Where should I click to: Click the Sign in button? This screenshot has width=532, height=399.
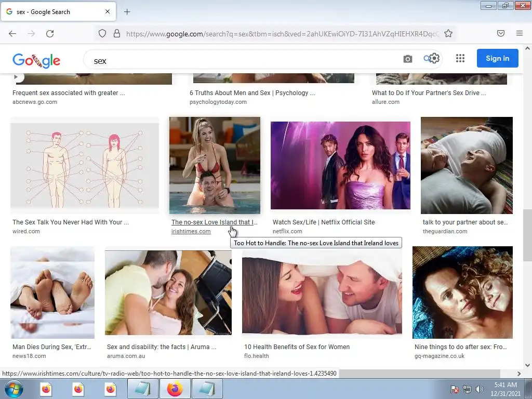[497, 58]
